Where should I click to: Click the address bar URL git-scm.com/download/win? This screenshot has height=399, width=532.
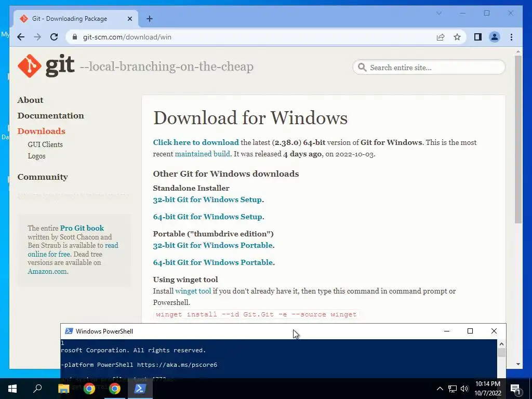click(x=127, y=37)
